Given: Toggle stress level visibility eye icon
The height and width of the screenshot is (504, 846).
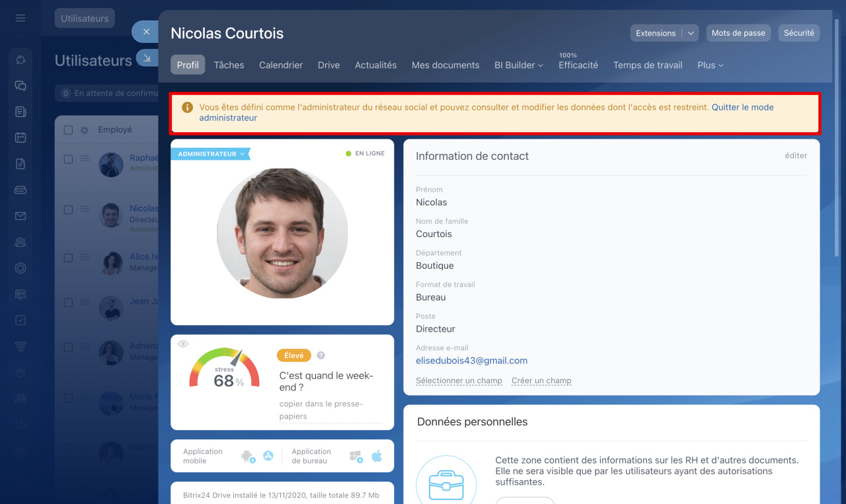Looking at the screenshot, I should pyautogui.click(x=183, y=344).
